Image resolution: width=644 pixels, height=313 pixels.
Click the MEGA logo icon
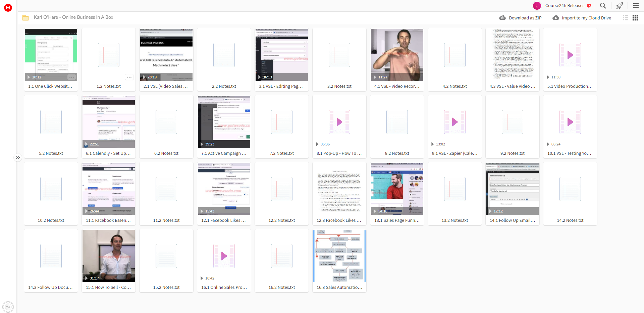[8, 8]
